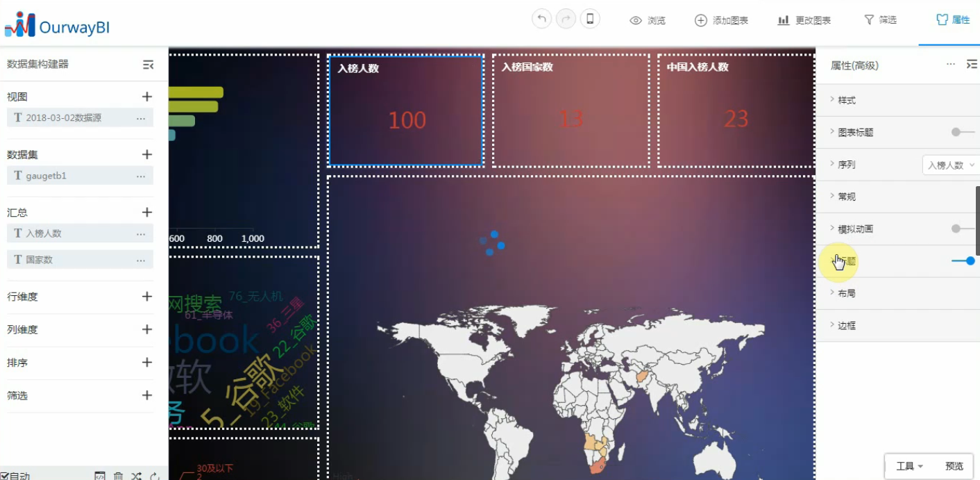980x480 pixels.
Task: Add a 列维度 column dimension
Action: 147,329
